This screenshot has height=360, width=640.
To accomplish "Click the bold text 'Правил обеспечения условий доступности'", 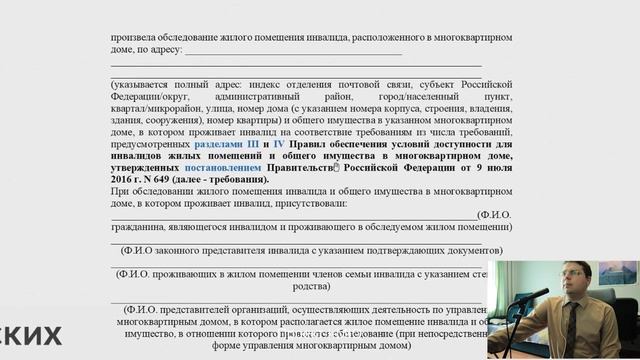I will coord(391,144).
